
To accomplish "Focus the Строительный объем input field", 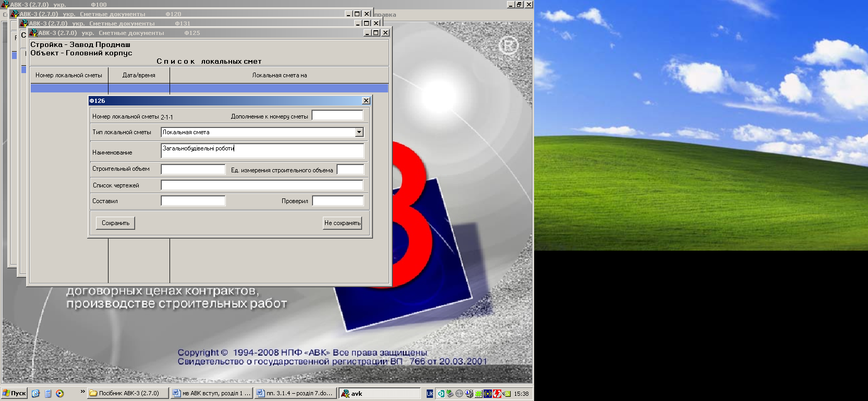I will click(193, 169).
